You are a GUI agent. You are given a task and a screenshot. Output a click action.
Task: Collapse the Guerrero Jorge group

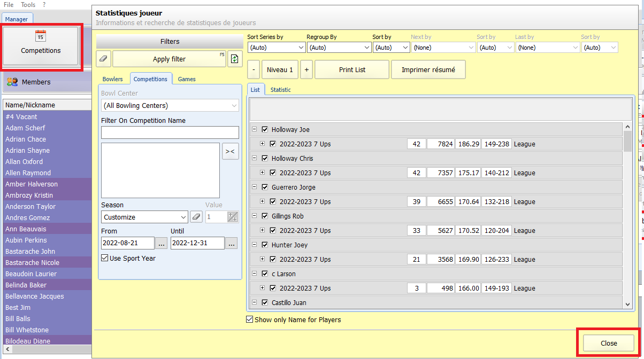coord(254,187)
